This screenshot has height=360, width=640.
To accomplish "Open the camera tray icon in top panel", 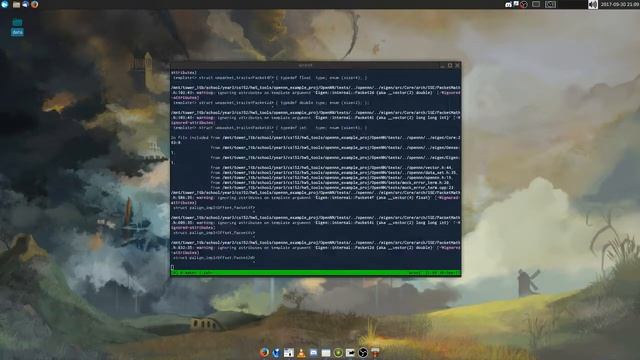I will point(509,4).
